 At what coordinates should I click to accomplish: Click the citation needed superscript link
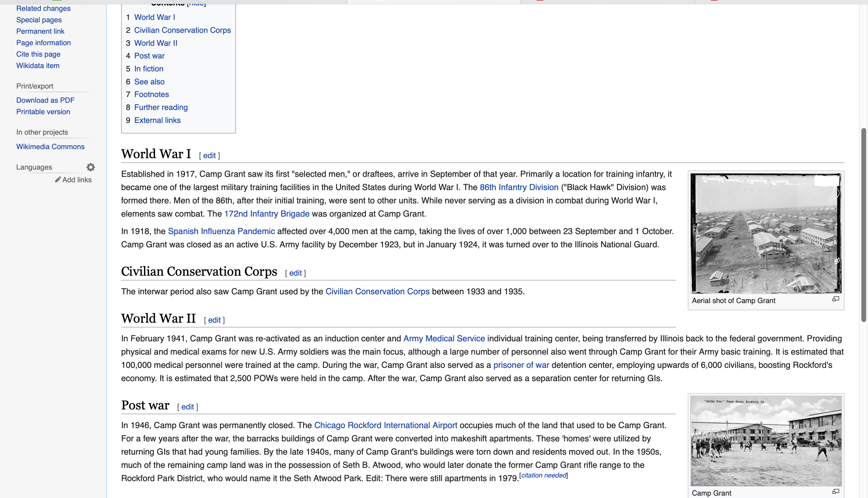(x=543, y=475)
